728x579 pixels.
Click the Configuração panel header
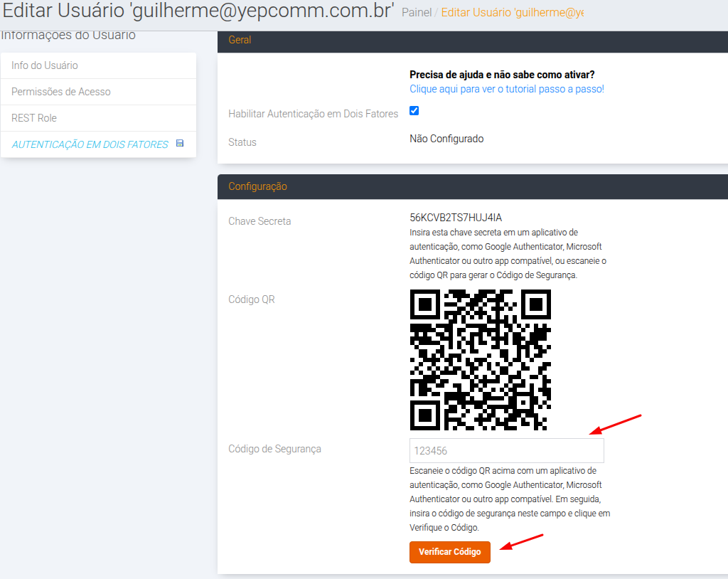pos(473,187)
